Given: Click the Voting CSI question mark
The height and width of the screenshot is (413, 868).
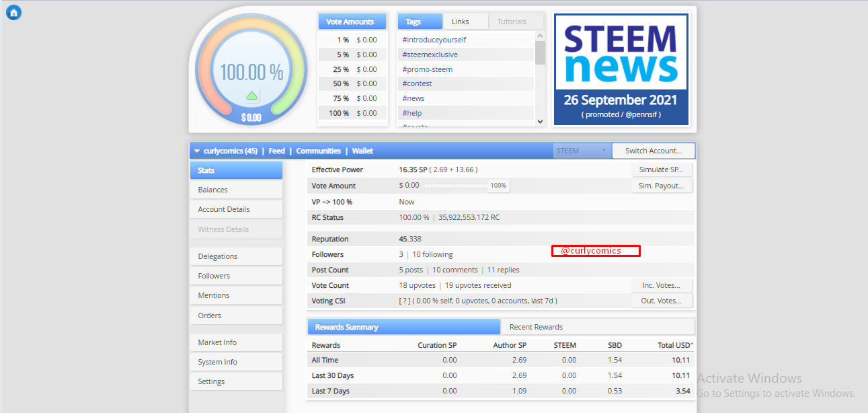Looking at the screenshot, I should 403,301.
